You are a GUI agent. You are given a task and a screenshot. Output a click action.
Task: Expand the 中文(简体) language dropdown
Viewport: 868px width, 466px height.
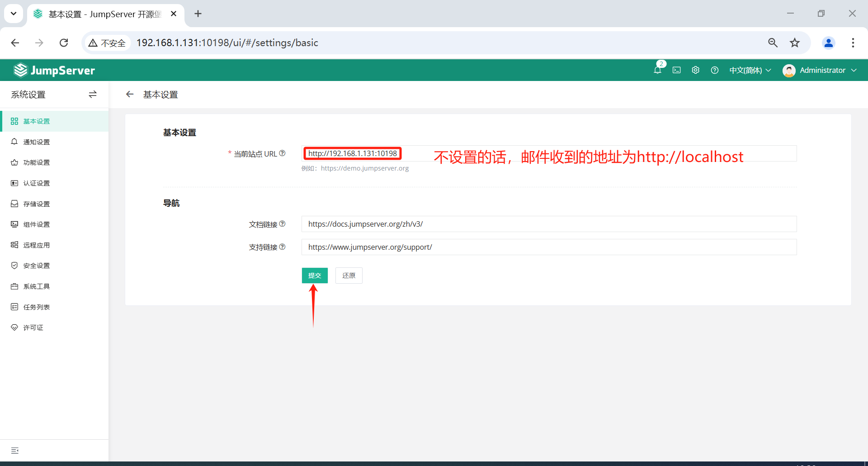(x=750, y=70)
